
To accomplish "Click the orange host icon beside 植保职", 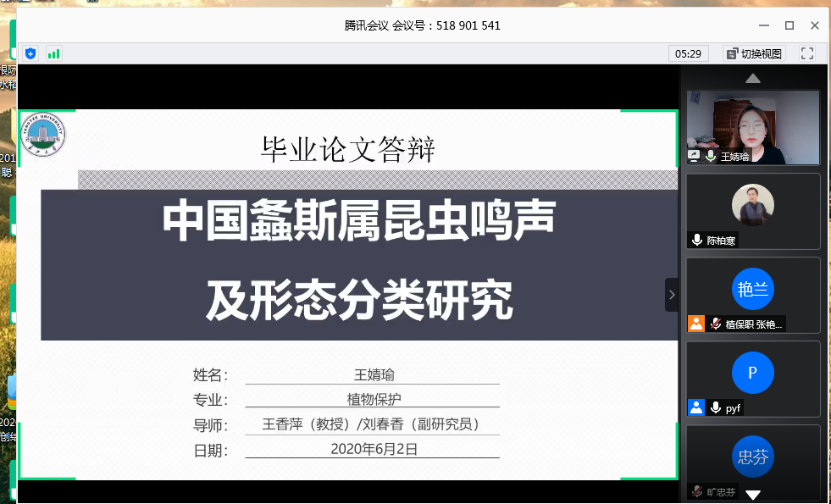I will 696,323.
